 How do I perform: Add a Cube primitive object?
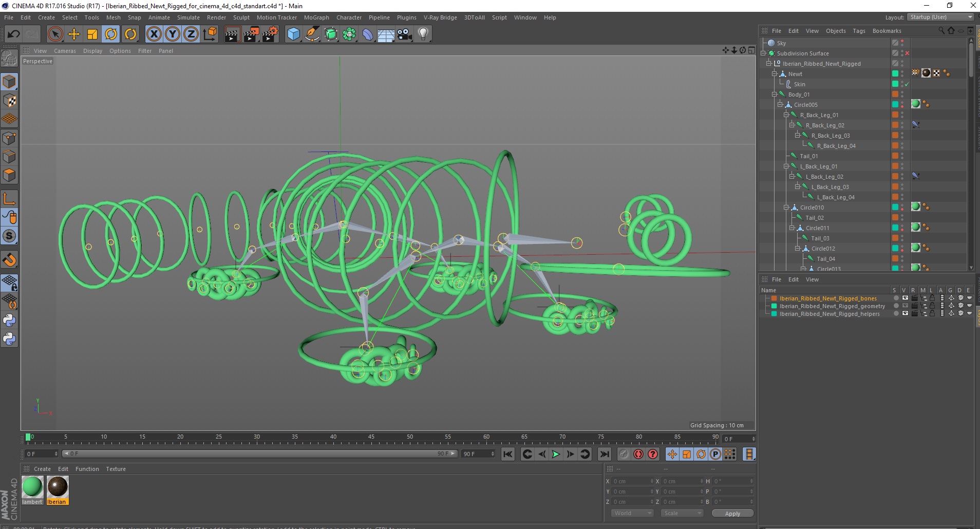pos(293,34)
